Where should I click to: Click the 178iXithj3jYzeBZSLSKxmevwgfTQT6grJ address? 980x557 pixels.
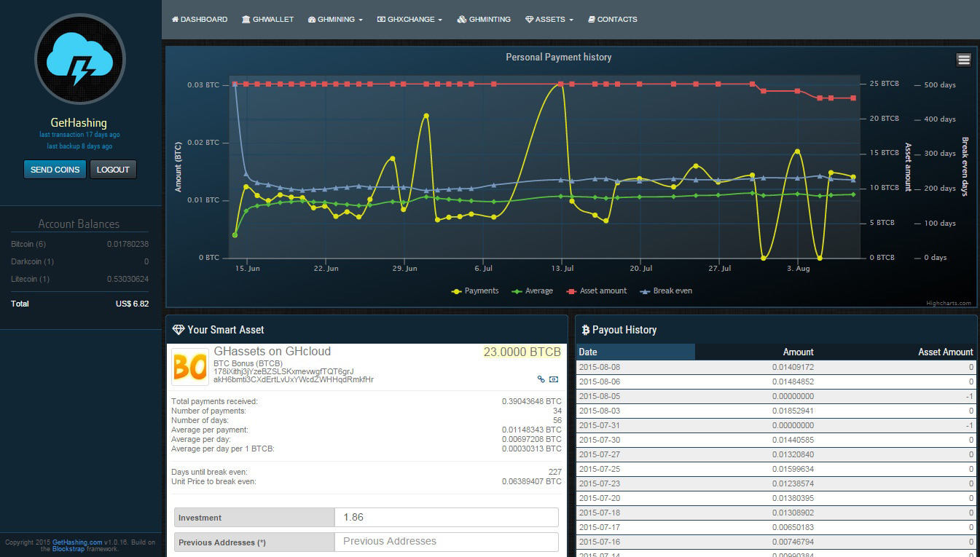(x=283, y=371)
